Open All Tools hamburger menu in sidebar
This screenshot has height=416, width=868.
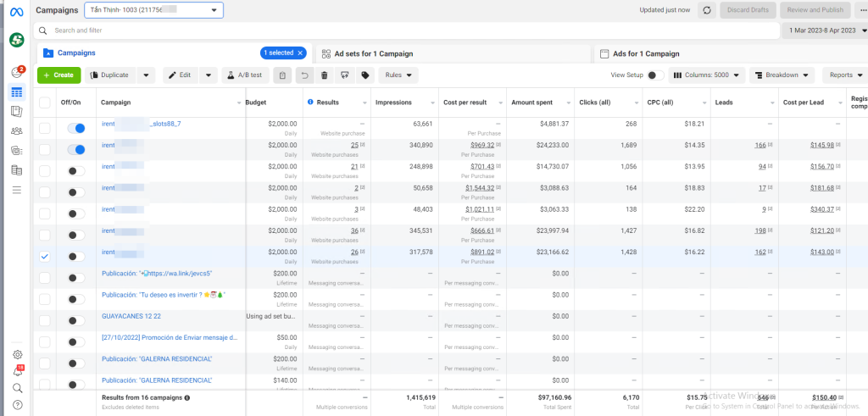coord(17,191)
